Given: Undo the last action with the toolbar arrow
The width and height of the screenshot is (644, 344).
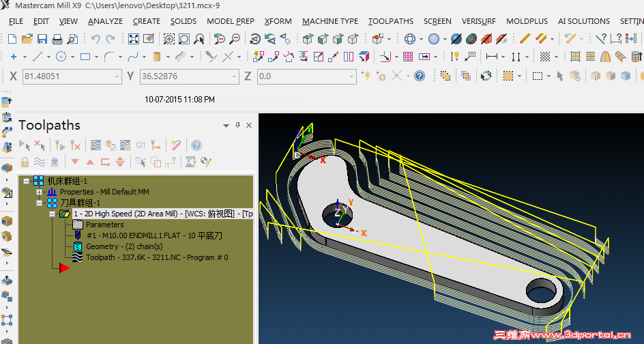Looking at the screenshot, I should pos(96,39).
